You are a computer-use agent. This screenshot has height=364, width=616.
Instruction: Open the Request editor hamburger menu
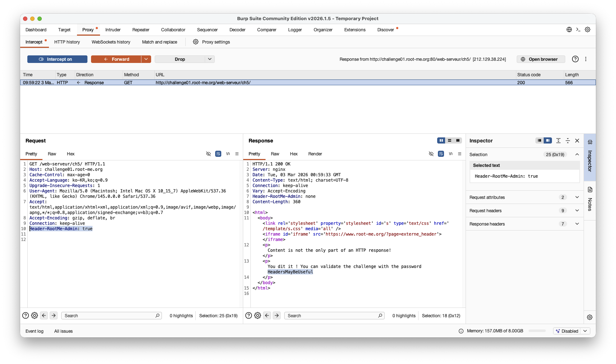[237, 154]
